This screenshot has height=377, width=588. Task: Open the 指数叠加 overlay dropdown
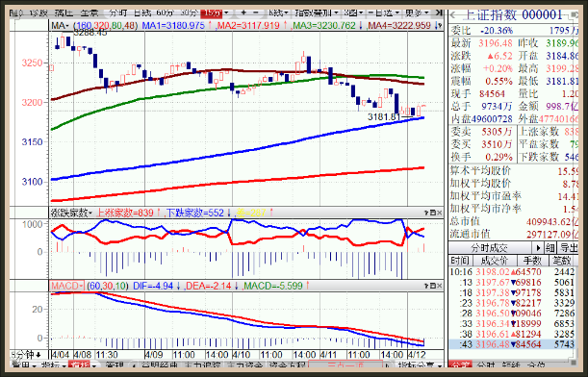pos(317,13)
